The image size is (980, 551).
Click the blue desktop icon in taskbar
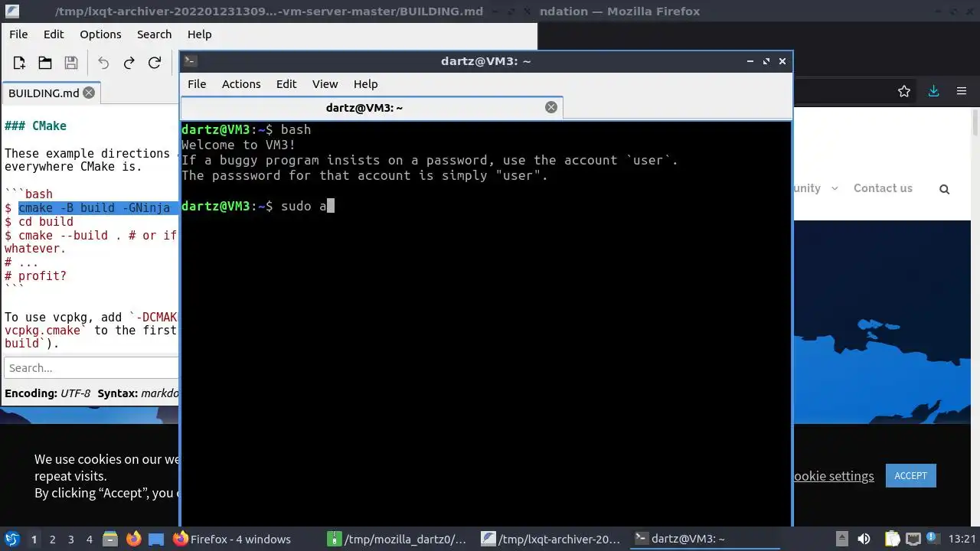156,539
